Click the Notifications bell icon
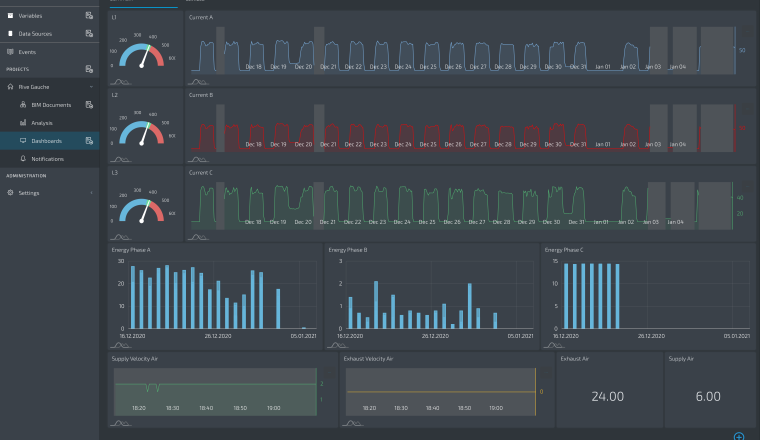Image resolution: width=760 pixels, height=440 pixels. click(x=22, y=159)
